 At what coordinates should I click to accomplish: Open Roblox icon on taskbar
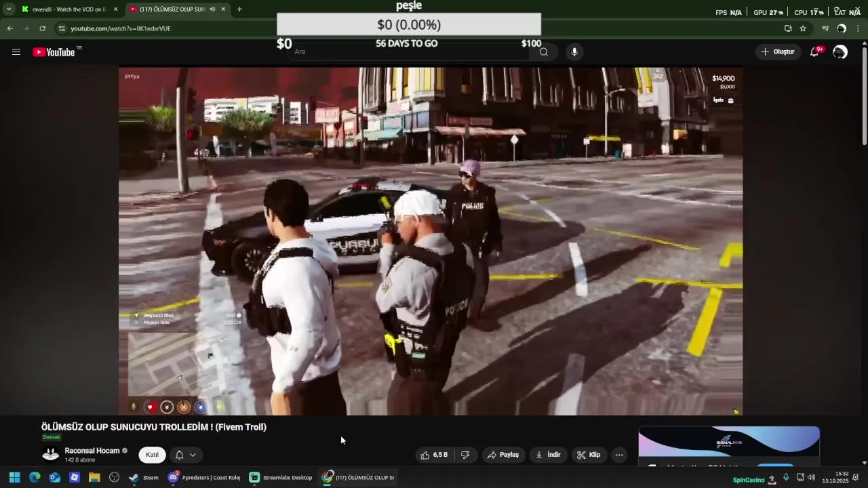(75, 477)
